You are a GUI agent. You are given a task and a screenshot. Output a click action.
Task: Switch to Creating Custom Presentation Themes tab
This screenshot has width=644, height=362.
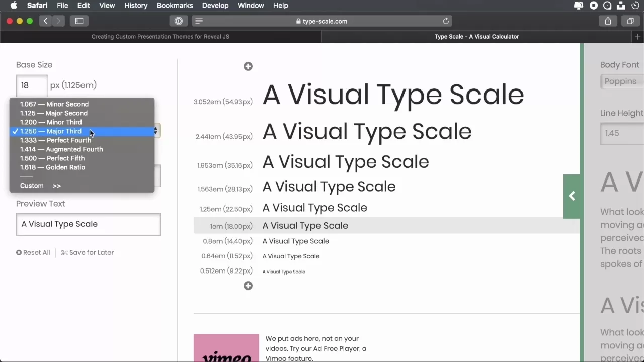[160, 37]
